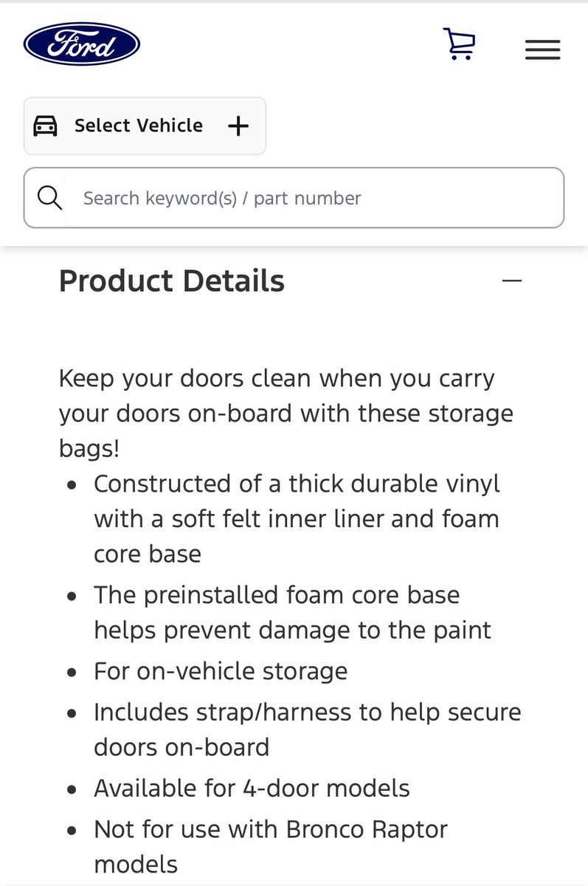The image size is (588, 886).
Task: Select the "For on-vehicle storage" line
Action: [x=221, y=671]
